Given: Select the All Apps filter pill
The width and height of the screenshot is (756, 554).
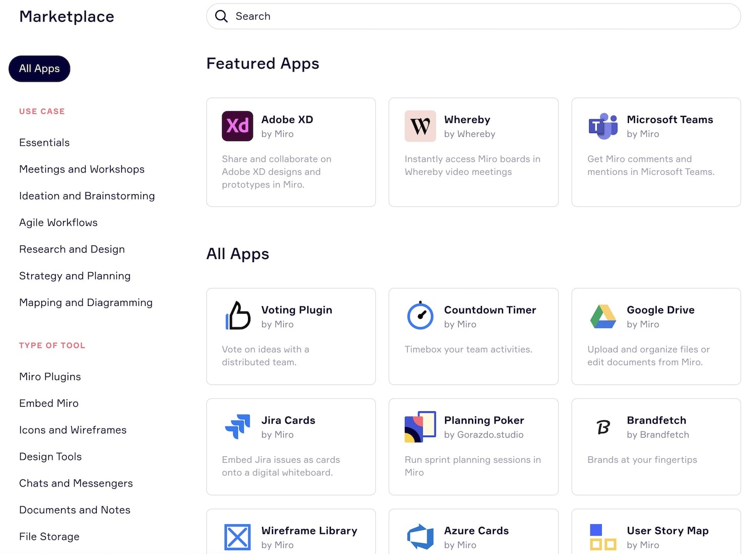Looking at the screenshot, I should tap(39, 69).
